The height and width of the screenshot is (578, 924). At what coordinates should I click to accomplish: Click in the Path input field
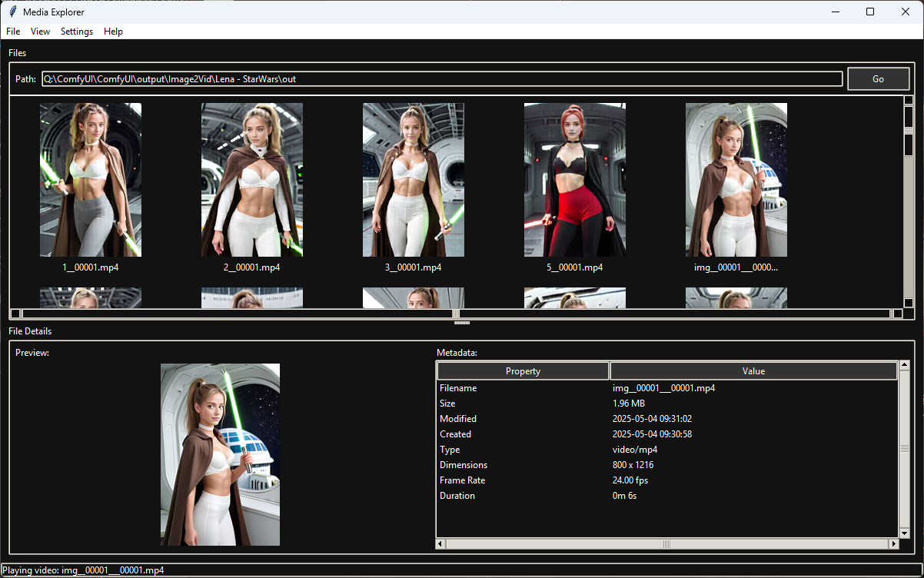pyautogui.click(x=442, y=79)
